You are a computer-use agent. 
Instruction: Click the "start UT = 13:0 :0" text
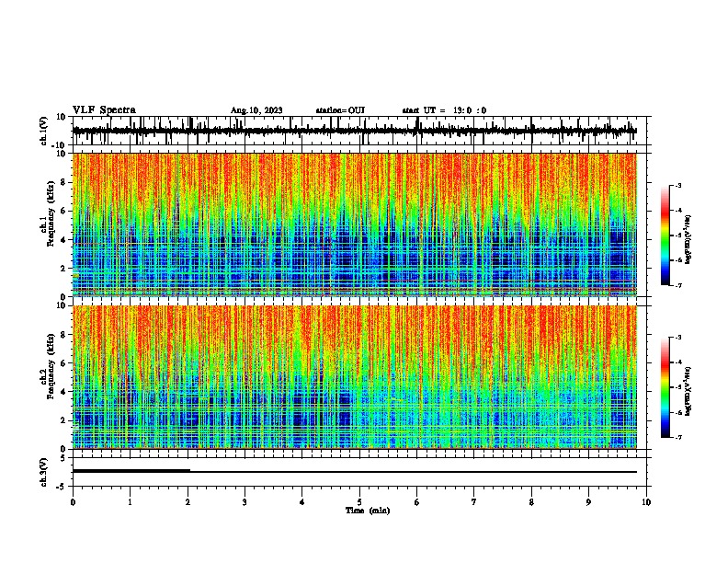444,110
